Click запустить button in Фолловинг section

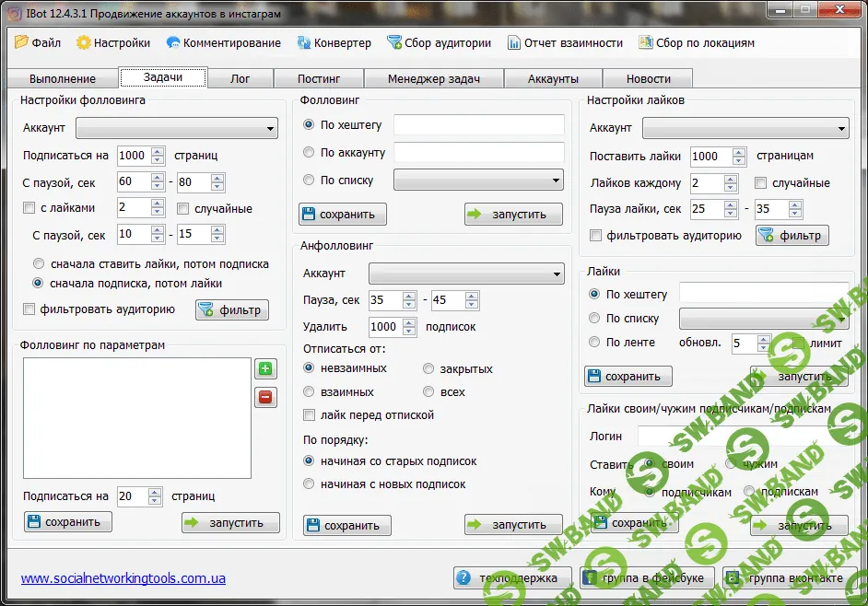pos(513,215)
